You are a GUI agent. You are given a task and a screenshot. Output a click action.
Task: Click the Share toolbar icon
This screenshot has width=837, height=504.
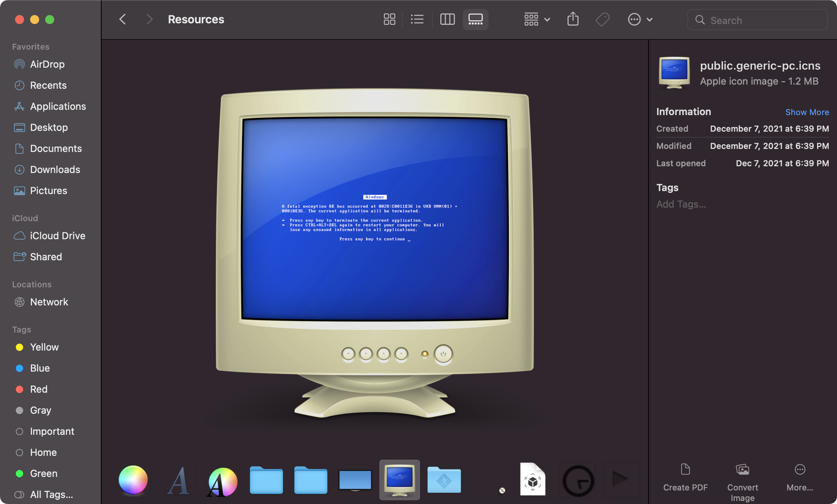[573, 19]
